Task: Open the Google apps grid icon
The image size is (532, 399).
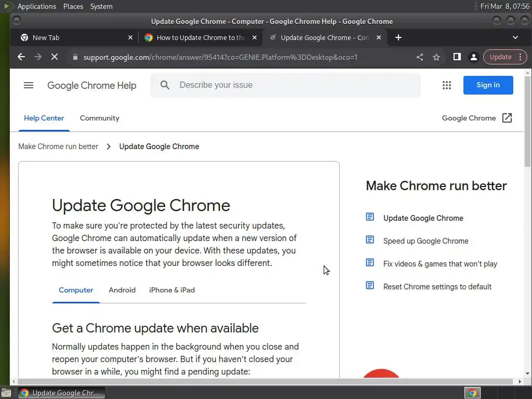Action: coord(447,85)
